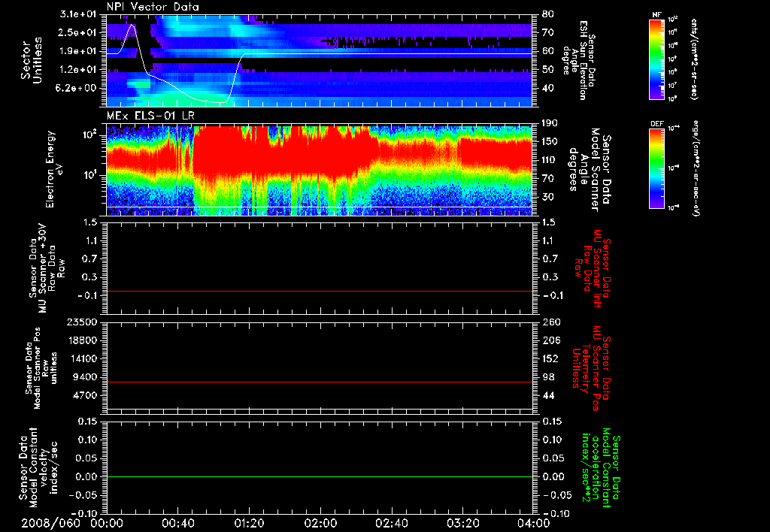Click the NF rainbow color bar

656,59
